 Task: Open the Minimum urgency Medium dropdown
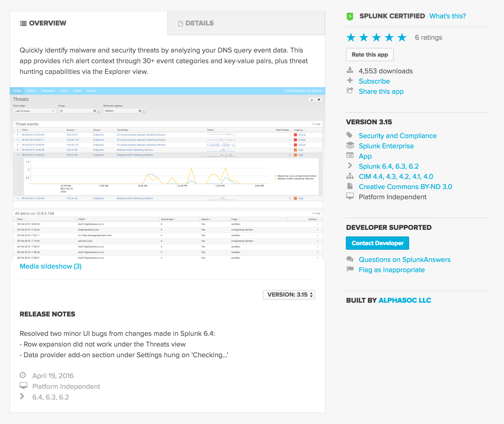pyautogui.click(x=124, y=111)
